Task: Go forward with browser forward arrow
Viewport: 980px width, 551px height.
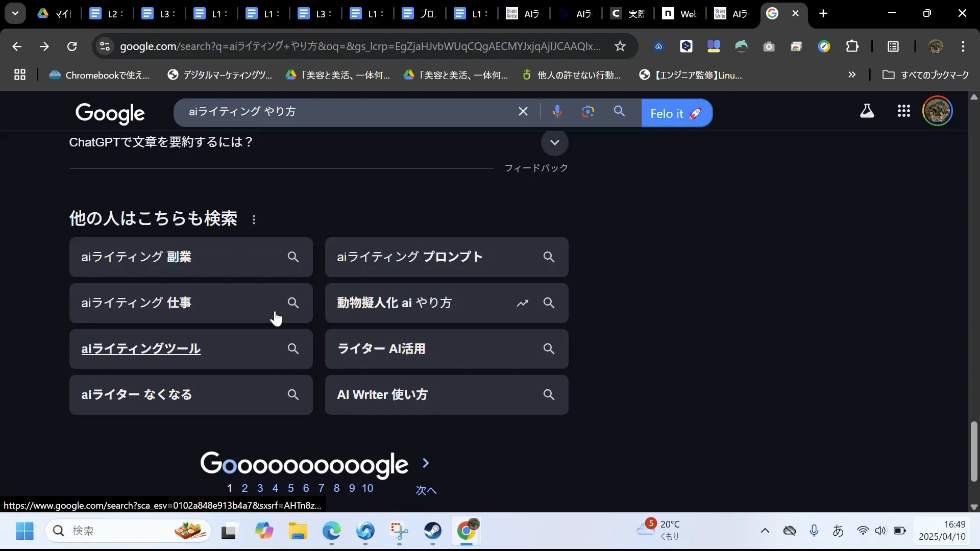Action: coord(44,46)
